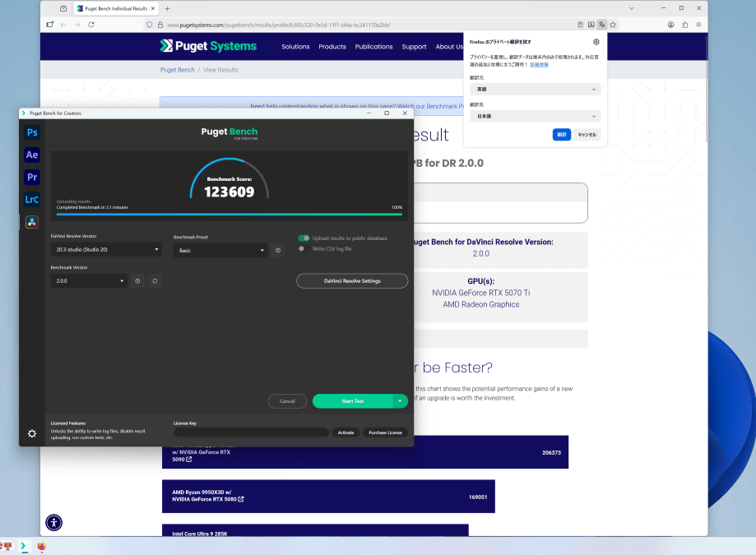756x555 pixels.
Task: Open the Benchmark Preset dropdown
Action: [x=220, y=250]
